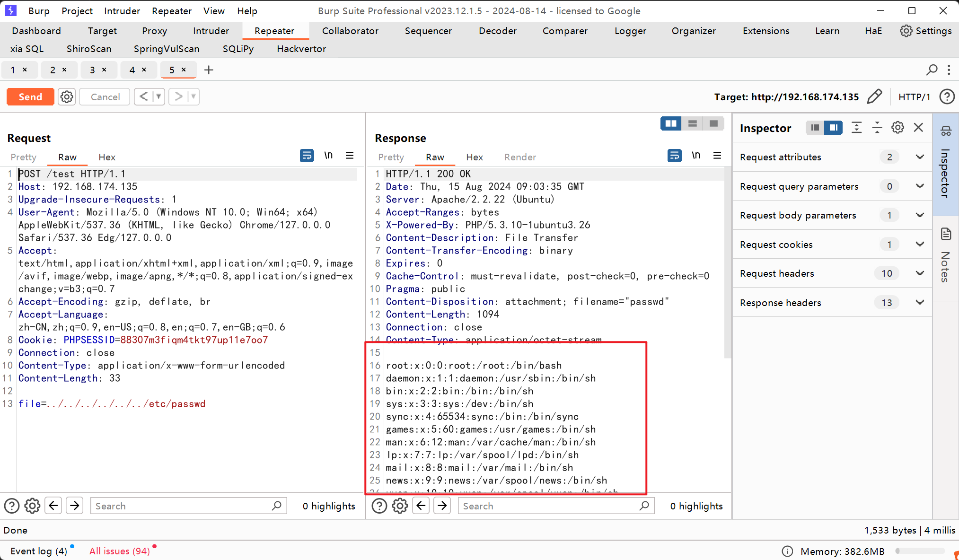Go back to previous request in history
Viewport: 959px width, 560px height.
144,97
